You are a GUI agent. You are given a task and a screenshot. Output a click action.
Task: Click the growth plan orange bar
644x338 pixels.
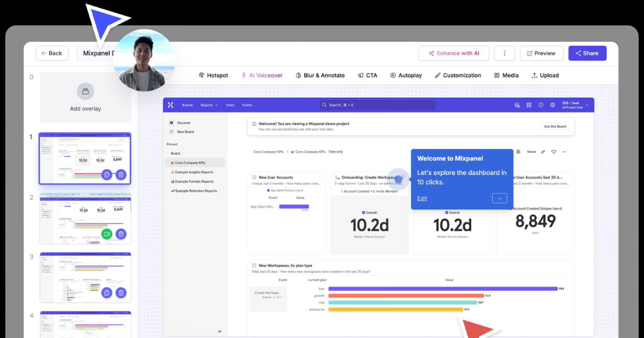tap(406, 296)
